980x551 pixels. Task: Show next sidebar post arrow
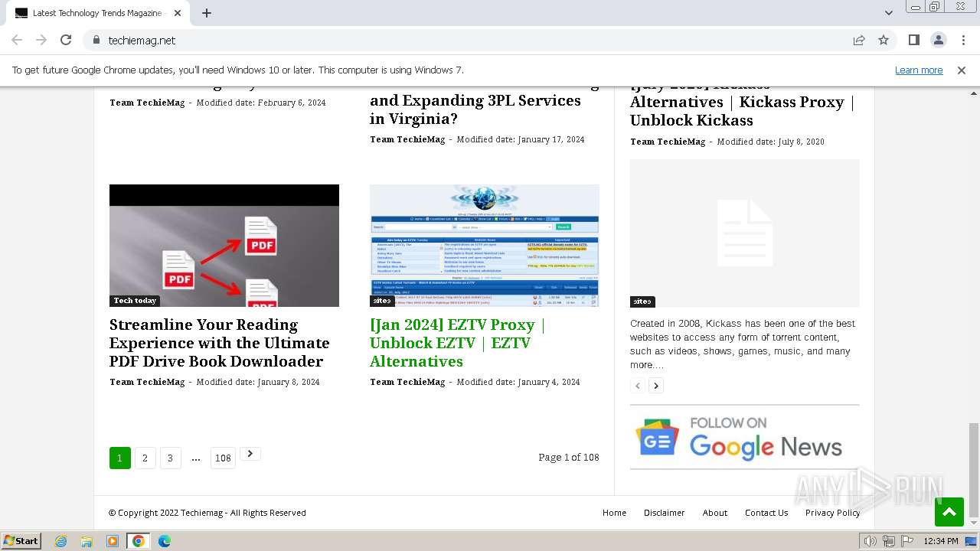pos(655,386)
